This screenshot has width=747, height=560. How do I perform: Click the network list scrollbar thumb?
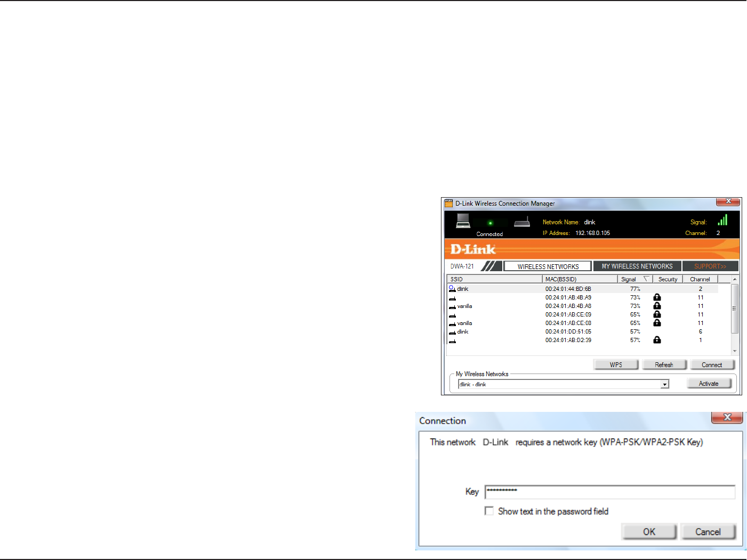[x=735, y=309]
